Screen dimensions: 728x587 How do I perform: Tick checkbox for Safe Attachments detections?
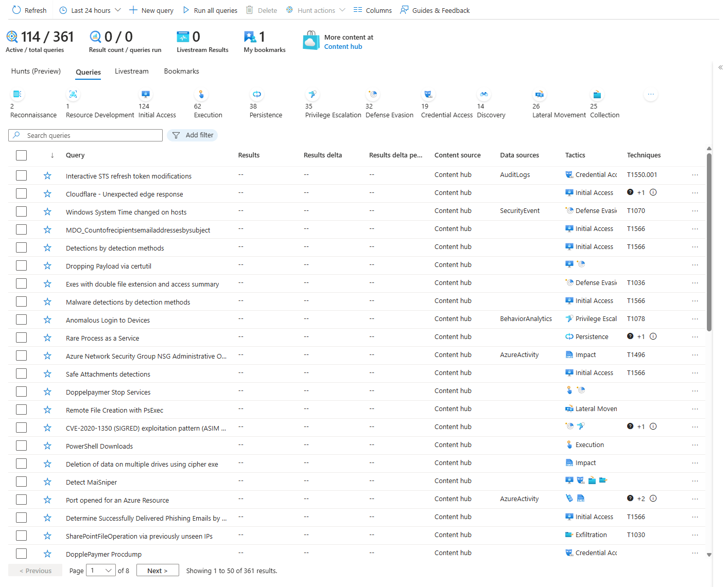pos(21,373)
